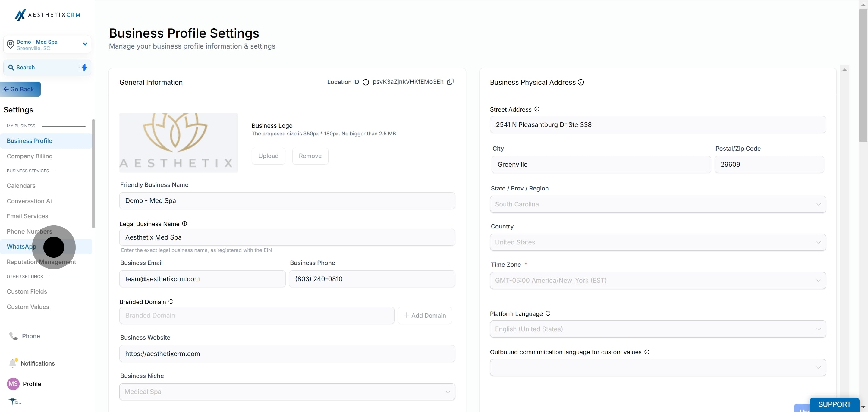Screen dimensions: 868x412
Task: Open Notifications bell icon
Action: pyautogui.click(x=13, y=363)
